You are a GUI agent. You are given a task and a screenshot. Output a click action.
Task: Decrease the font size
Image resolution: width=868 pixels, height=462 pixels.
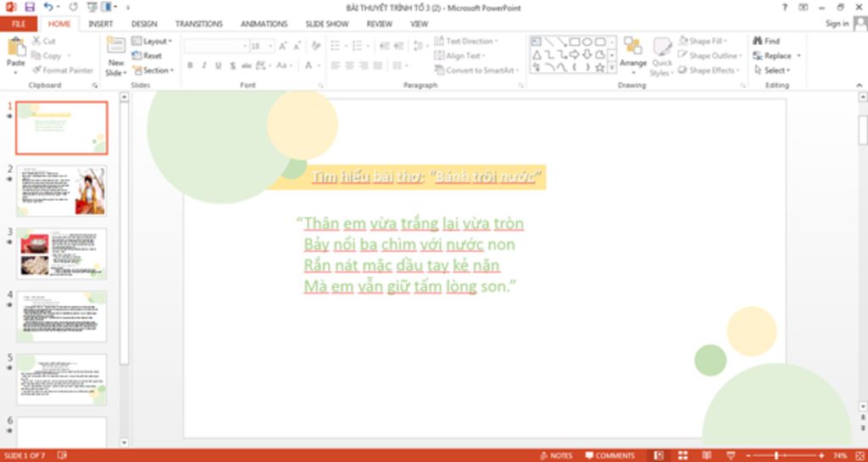pos(298,46)
